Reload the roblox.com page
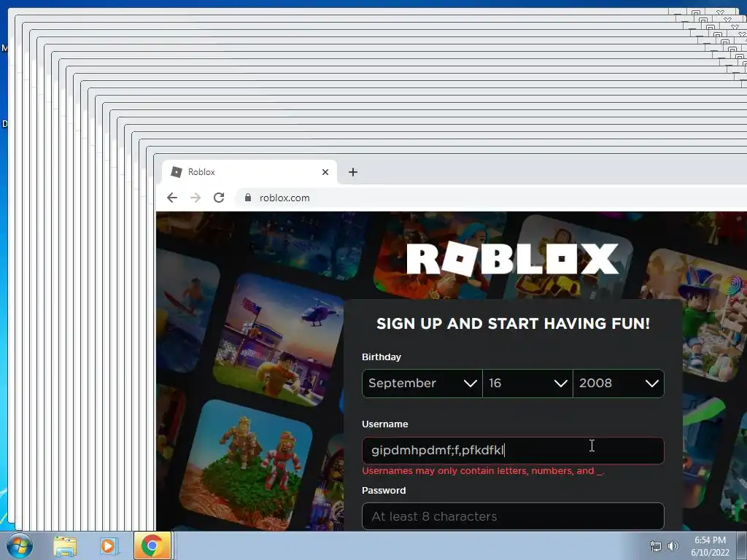Image resolution: width=747 pixels, height=560 pixels. click(x=219, y=198)
